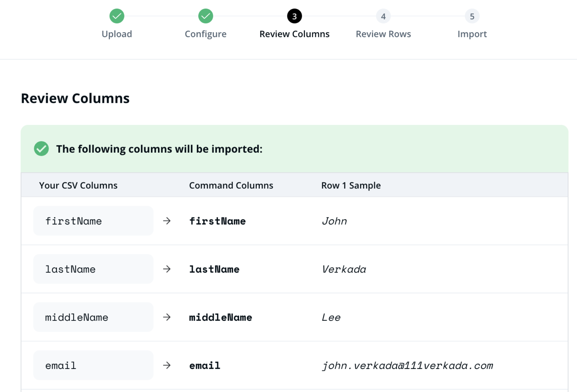
Task: Go to the Configure step label
Action: [205, 34]
